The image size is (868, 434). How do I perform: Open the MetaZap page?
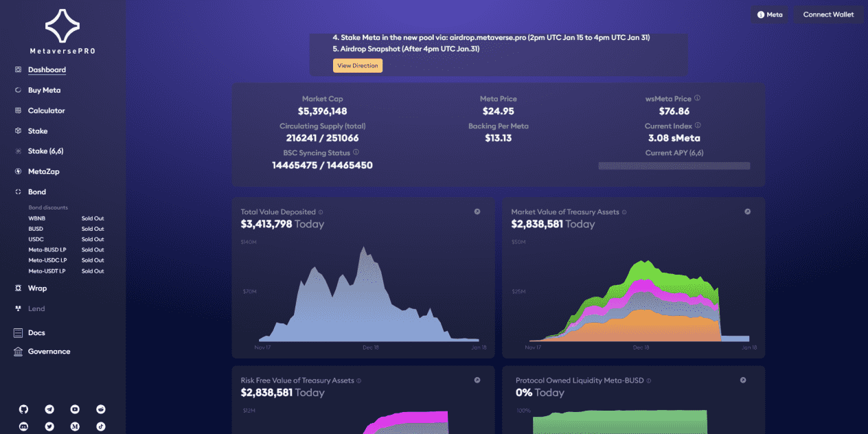click(x=44, y=172)
